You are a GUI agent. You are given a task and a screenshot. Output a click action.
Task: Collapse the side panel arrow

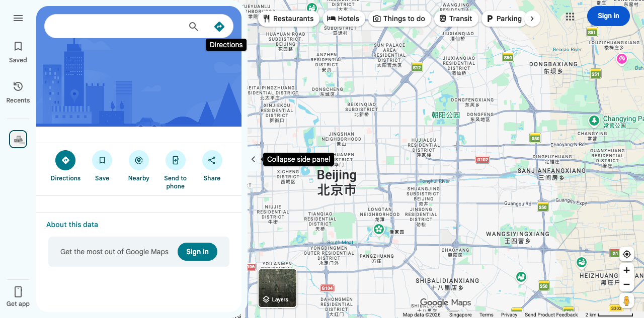tap(254, 159)
